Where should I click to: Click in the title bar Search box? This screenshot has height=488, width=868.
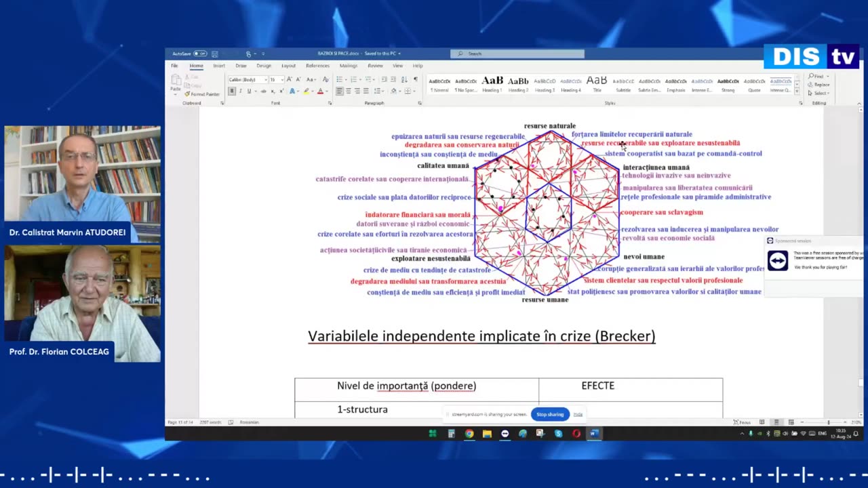517,54
